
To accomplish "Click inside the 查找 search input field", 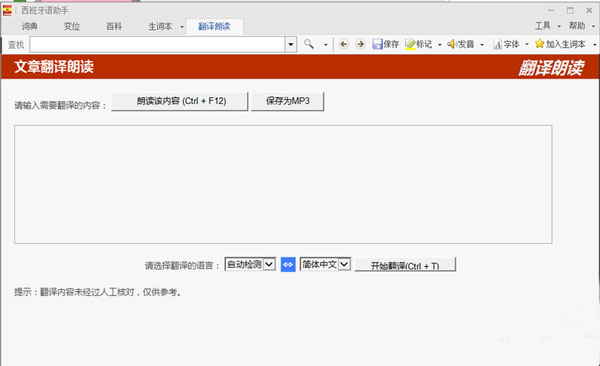I will pyautogui.click(x=157, y=44).
